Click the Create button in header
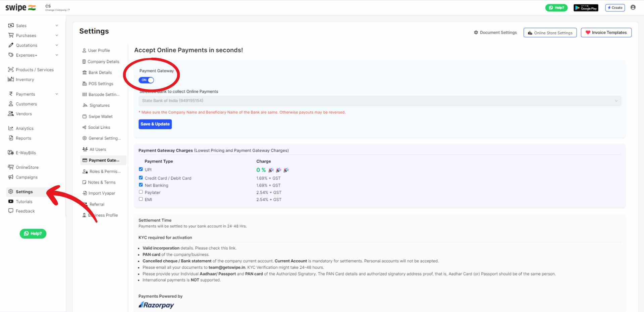644x312 pixels. [615, 7]
